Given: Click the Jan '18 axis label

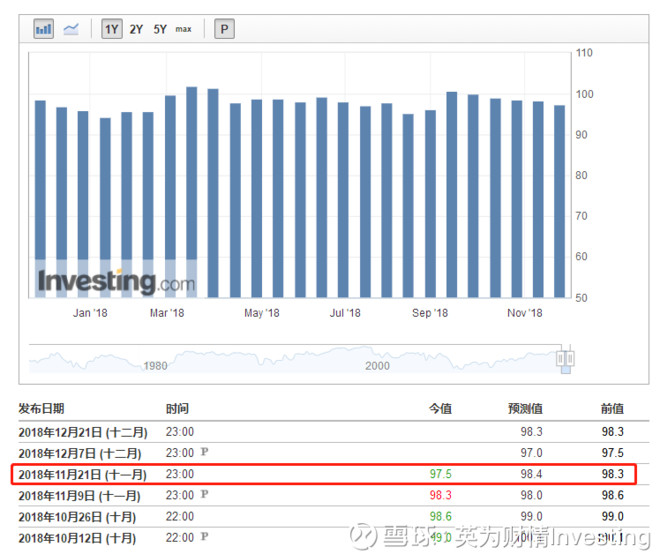Looking at the screenshot, I should click(x=90, y=313).
